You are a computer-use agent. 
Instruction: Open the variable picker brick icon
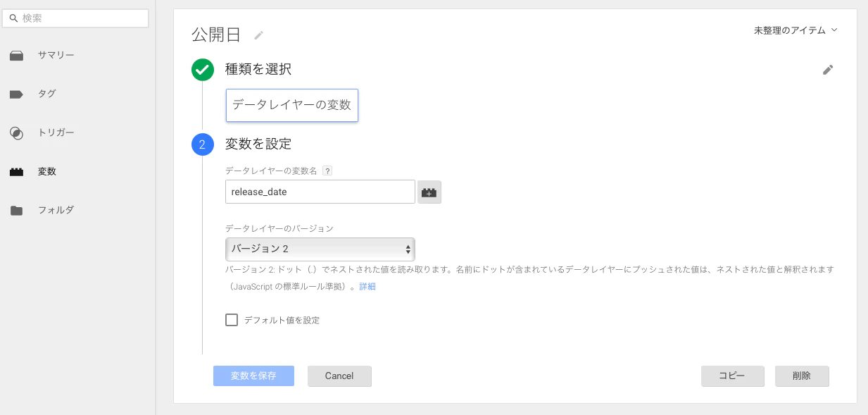429,192
